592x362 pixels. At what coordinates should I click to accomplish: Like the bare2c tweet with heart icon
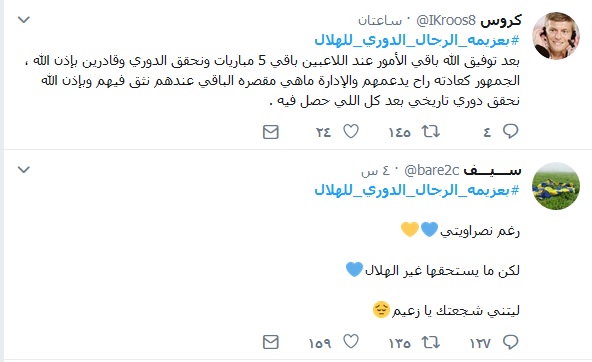pos(351,342)
